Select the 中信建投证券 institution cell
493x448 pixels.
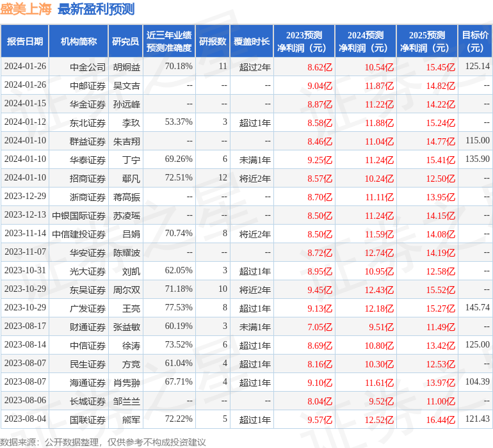pyautogui.click(x=79, y=234)
